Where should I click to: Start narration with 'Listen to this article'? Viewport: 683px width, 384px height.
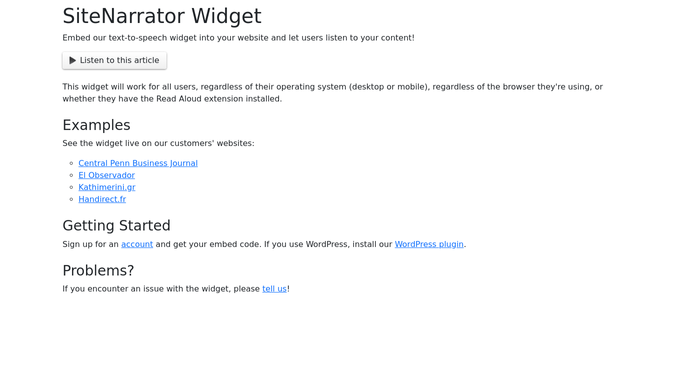click(115, 61)
